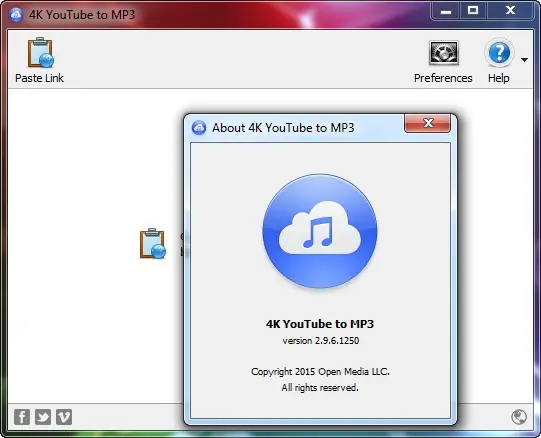Close the main 4K YouTube to MP3 window
The height and width of the screenshot is (438, 541).
(510, 11)
